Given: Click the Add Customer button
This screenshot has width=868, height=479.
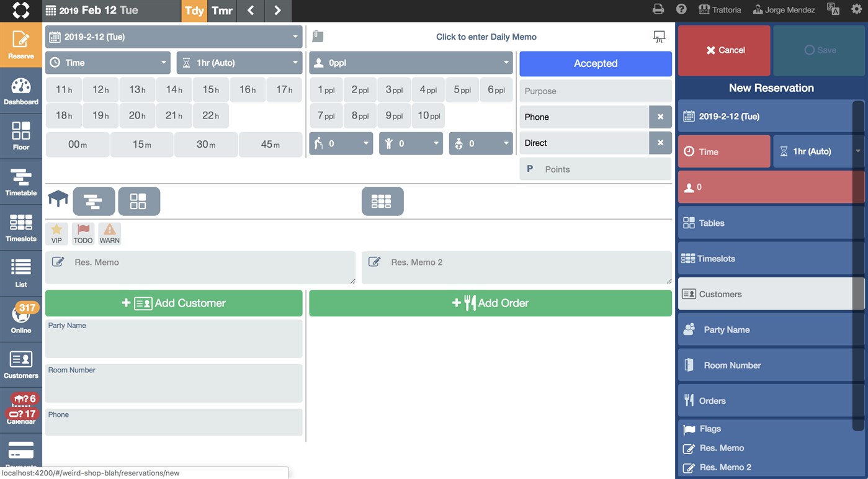Looking at the screenshot, I should tap(173, 303).
